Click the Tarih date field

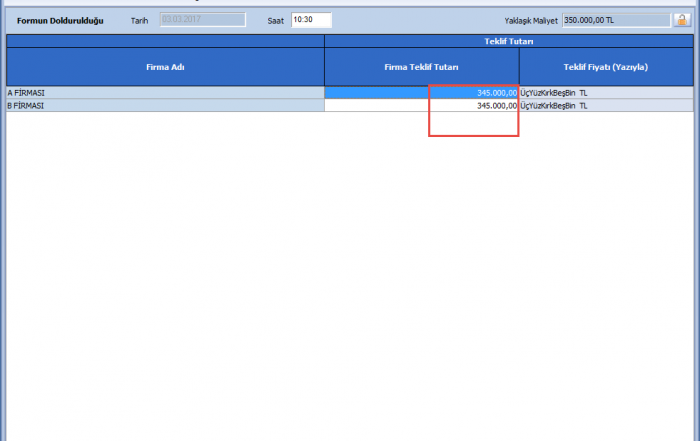[x=202, y=20]
